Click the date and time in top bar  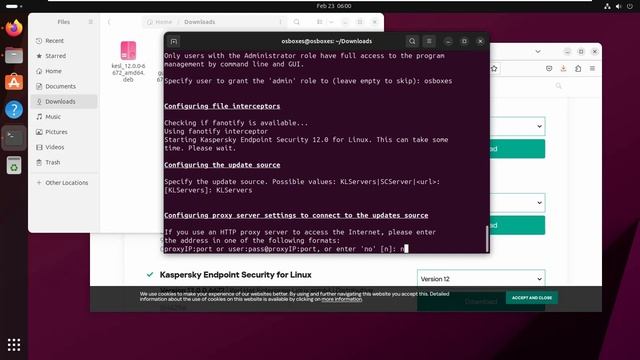point(333,6)
